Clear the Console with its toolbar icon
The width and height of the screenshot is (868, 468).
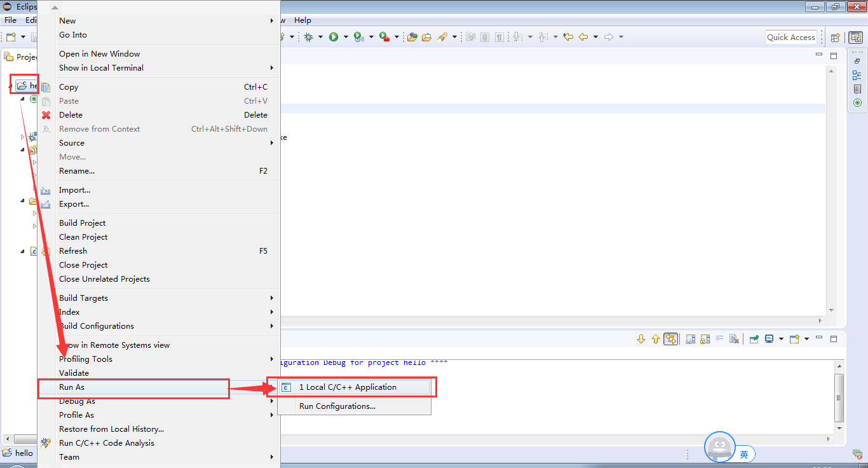[x=735, y=339]
